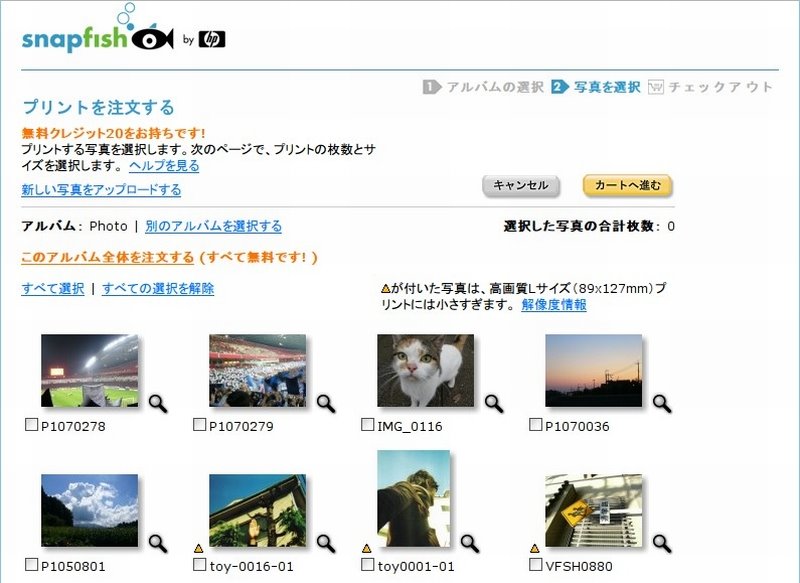Open the すべて選択 link
800x583 pixels.
coord(53,289)
